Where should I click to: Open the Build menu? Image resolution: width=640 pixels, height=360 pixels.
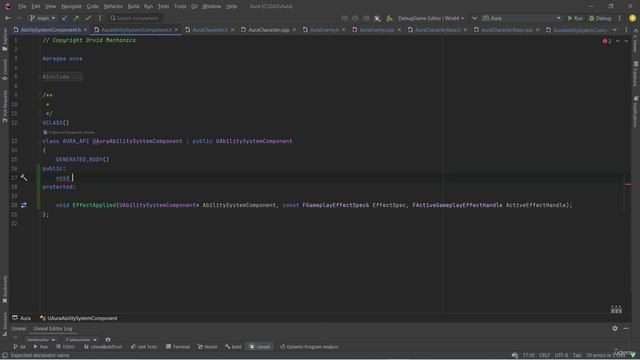coord(133,6)
